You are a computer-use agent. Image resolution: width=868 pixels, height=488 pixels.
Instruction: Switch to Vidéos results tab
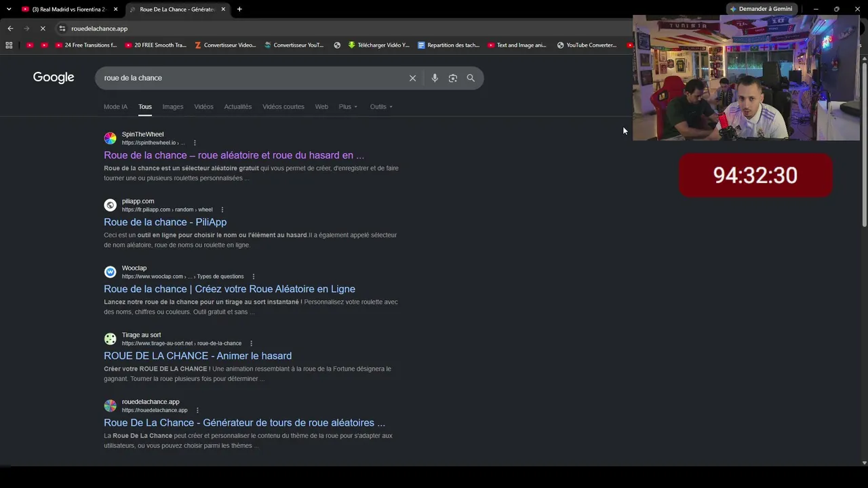pos(203,106)
